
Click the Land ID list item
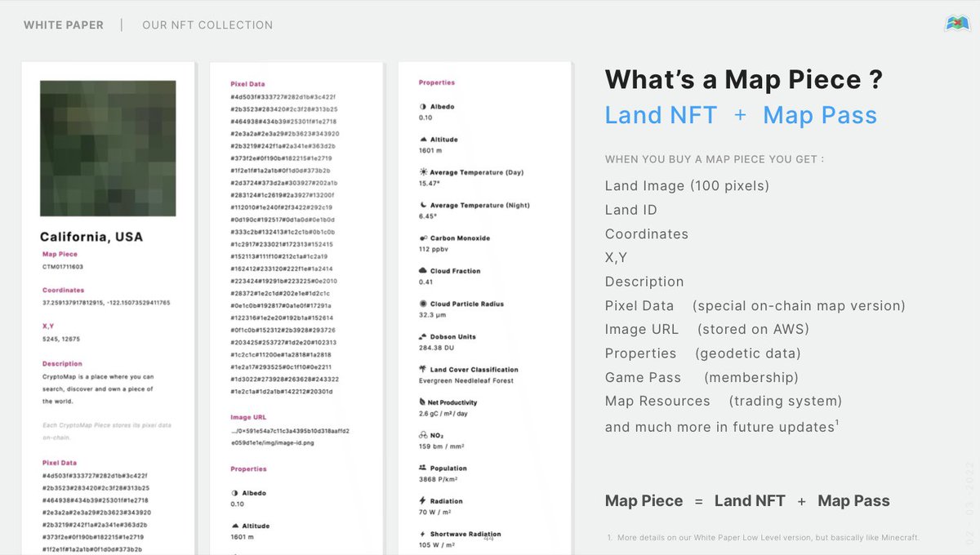pyautogui.click(x=631, y=210)
